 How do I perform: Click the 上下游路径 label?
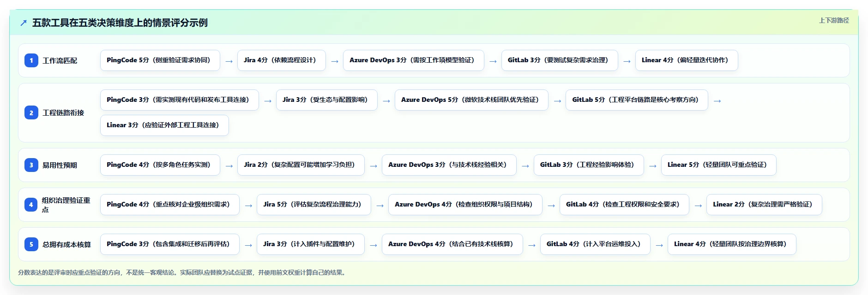tap(834, 20)
